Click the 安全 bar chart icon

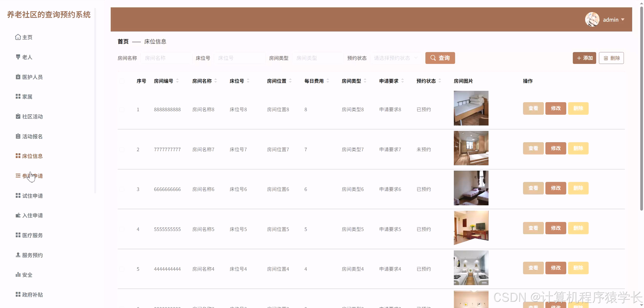point(18,275)
